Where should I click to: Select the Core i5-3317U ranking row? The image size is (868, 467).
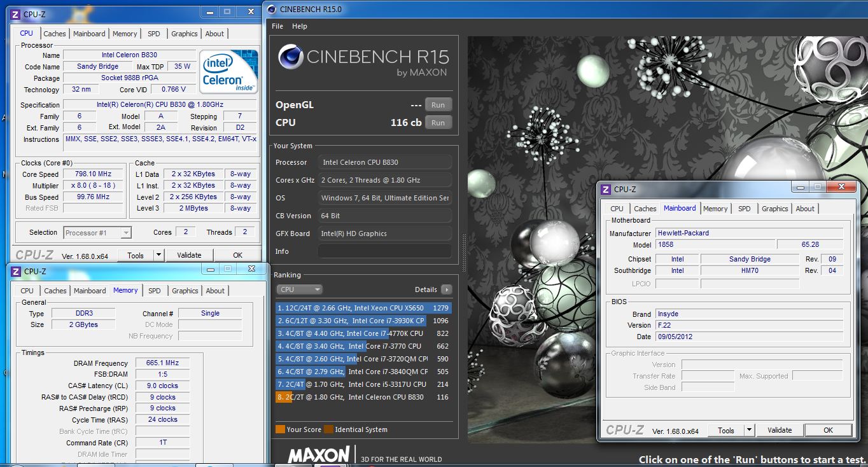pos(363,384)
